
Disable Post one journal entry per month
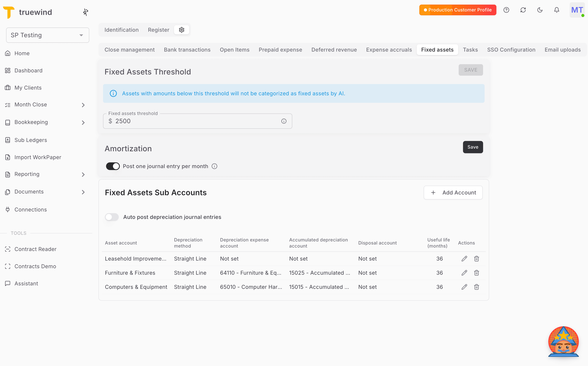tap(113, 166)
